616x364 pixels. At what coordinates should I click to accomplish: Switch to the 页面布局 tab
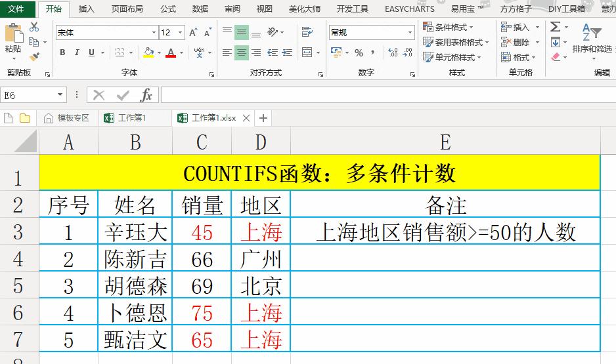(127, 9)
